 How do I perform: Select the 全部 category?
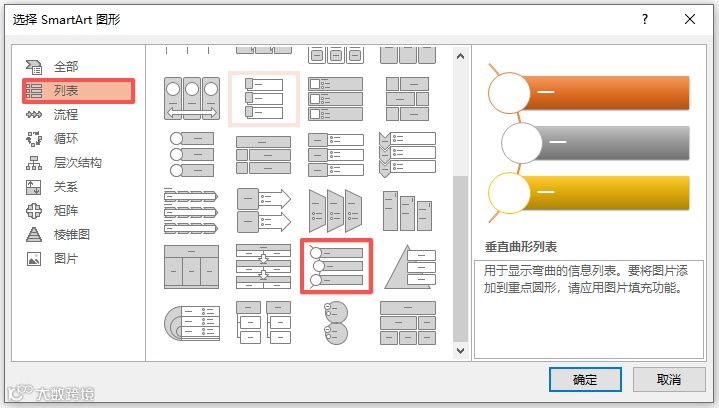(66, 67)
